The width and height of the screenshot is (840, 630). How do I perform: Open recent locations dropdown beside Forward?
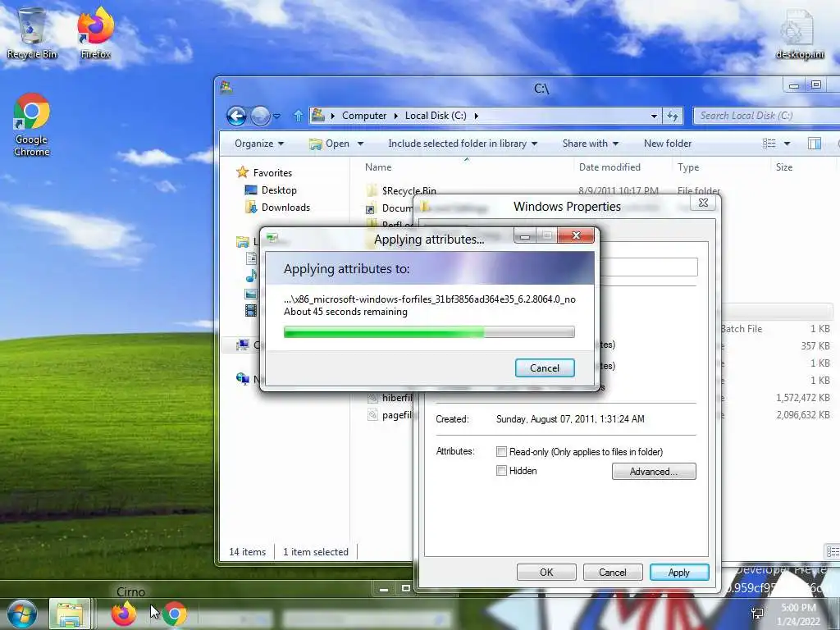(x=276, y=116)
